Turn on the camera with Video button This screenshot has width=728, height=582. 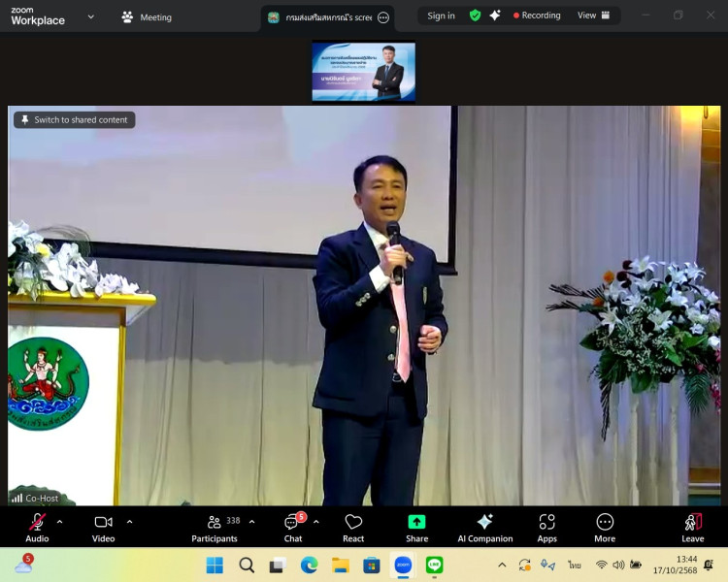(103, 527)
